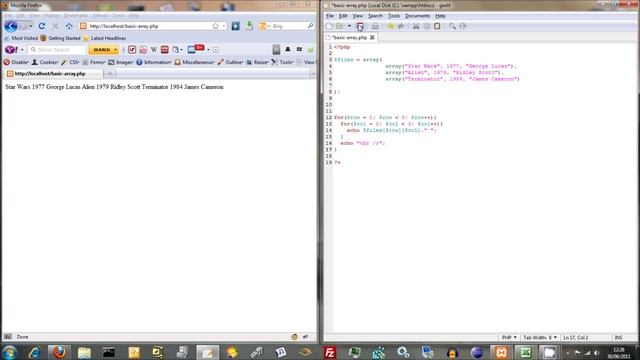Open gedit View menu
Image resolution: width=640 pixels, height=360 pixels.
coord(358,16)
